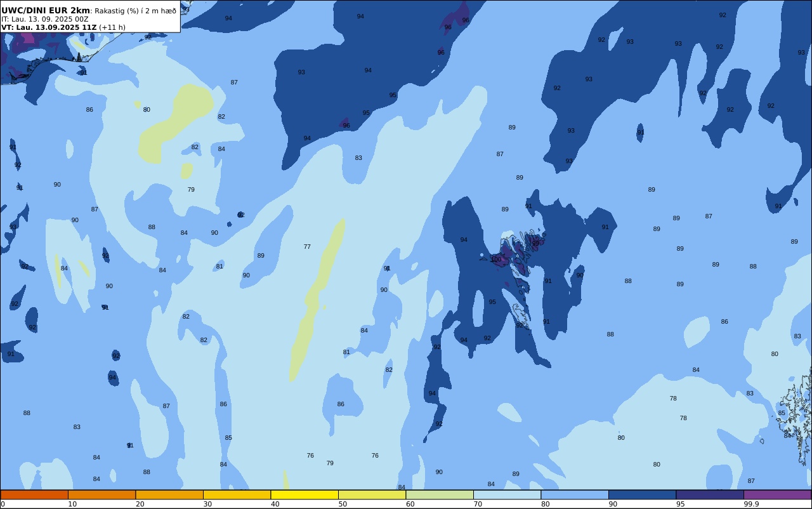Screen dimensions: 812x509
Task: Click the 0–10 dark orange legend swatch
Action: tap(34, 494)
